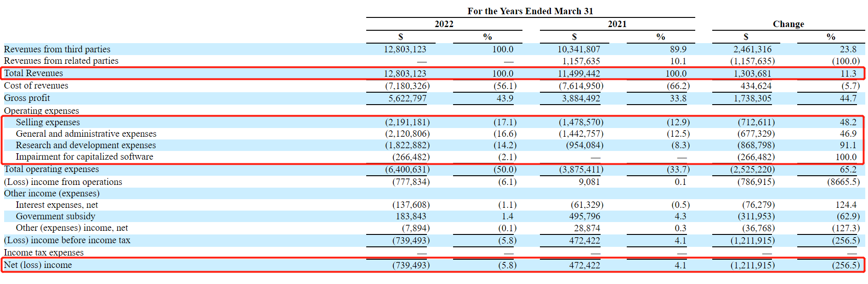
Task: Select the "Change" column header
Action: coord(788,24)
